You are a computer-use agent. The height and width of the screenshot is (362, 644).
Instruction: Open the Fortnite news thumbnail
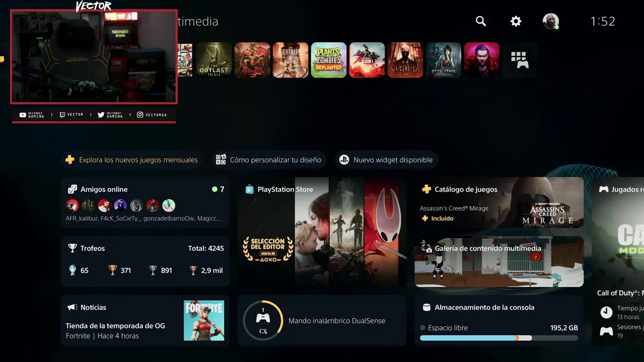(x=204, y=321)
